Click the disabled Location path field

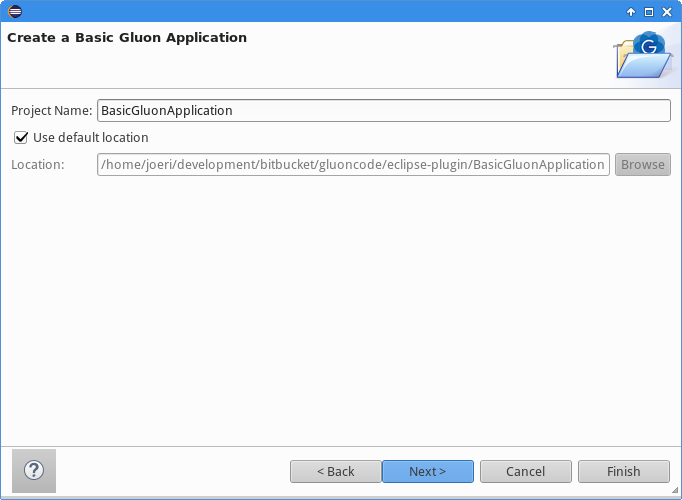click(353, 165)
